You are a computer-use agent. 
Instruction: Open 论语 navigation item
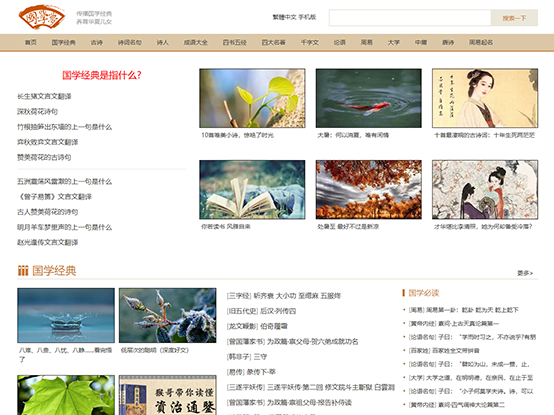(340, 42)
